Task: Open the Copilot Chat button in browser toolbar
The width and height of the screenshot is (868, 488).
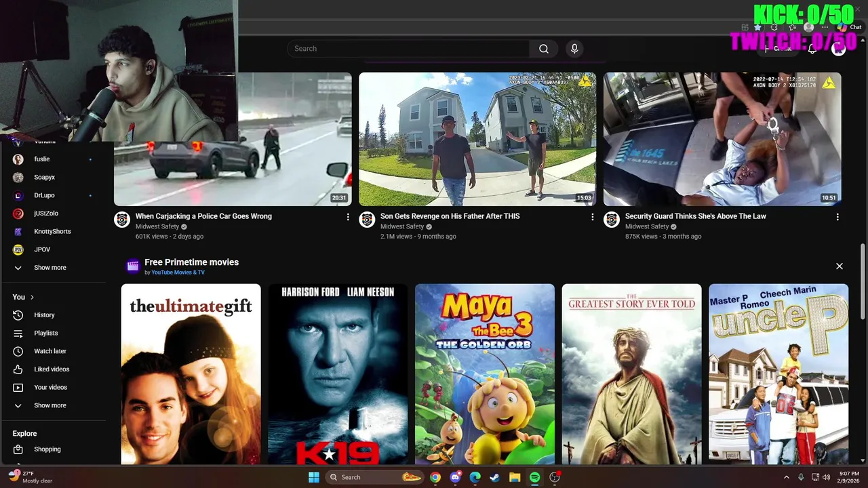Action: coord(849,27)
